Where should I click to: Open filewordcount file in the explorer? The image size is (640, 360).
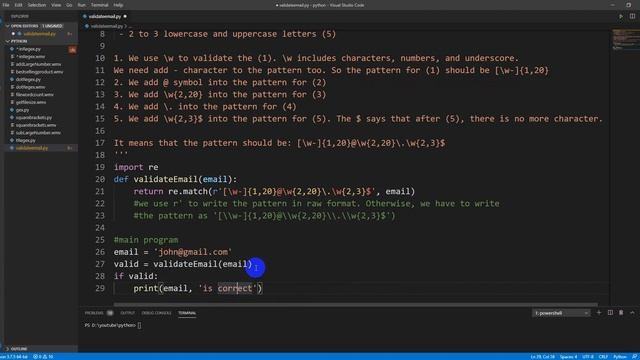pyautogui.click(x=34, y=95)
